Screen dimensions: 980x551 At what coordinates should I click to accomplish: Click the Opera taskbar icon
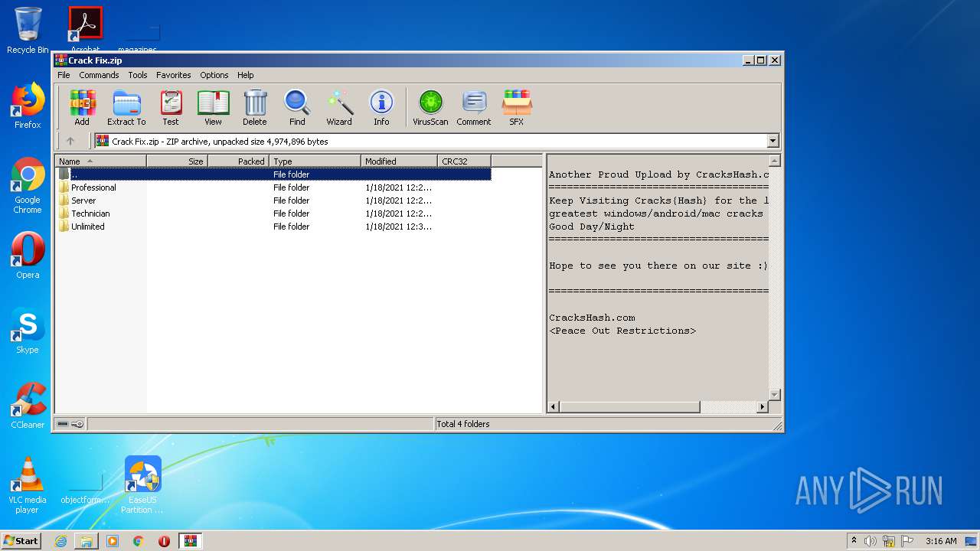(164, 541)
